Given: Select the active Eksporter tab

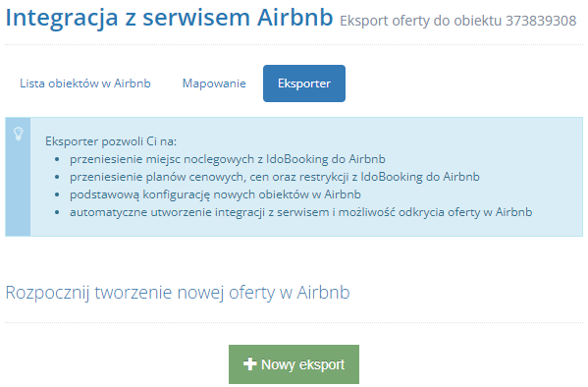Looking at the screenshot, I should [304, 83].
